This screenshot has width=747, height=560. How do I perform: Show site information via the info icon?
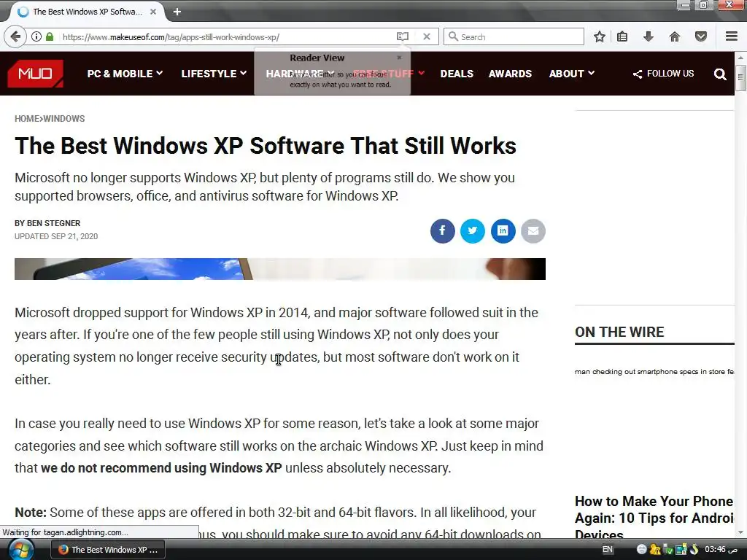pos(36,36)
